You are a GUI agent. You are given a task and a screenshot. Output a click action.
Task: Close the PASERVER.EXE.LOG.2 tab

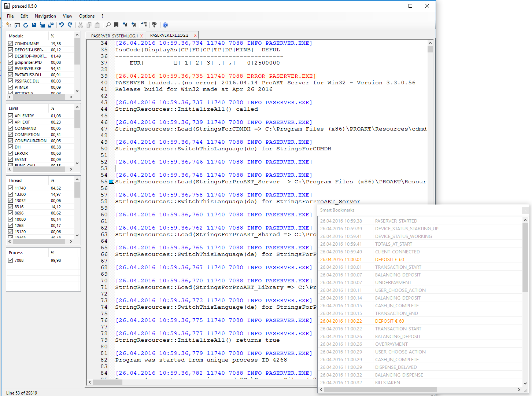tap(195, 35)
